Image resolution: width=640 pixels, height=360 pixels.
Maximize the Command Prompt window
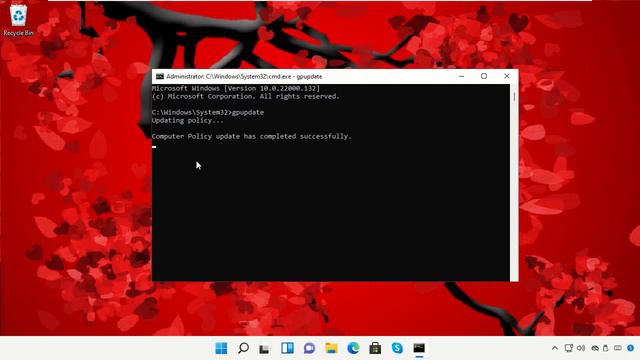click(484, 76)
